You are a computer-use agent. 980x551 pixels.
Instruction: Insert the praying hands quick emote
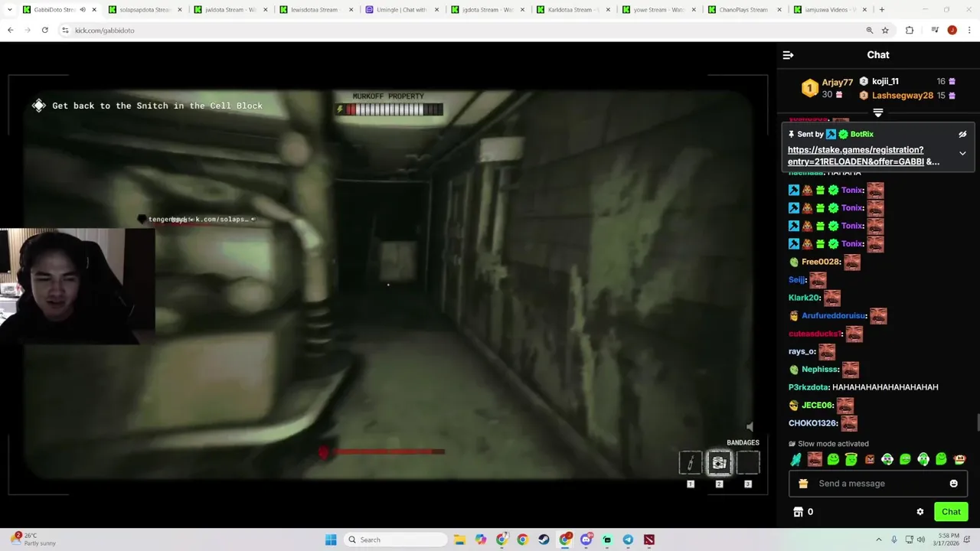click(x=796, y=459)
